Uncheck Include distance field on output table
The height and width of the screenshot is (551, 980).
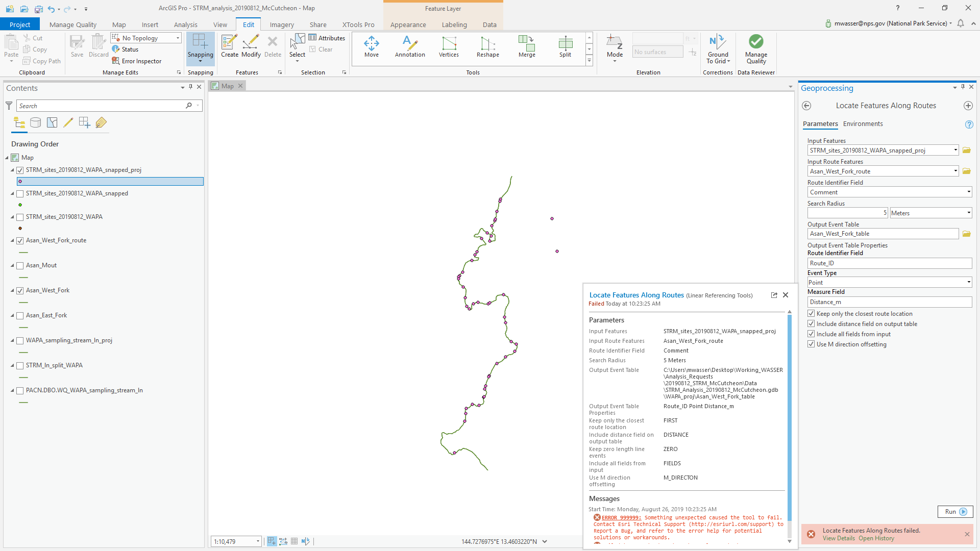point(811,324)
